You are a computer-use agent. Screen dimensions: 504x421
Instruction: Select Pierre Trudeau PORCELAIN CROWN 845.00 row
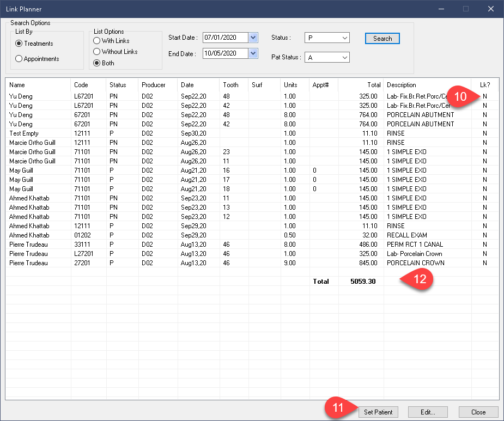coord(252,263)
